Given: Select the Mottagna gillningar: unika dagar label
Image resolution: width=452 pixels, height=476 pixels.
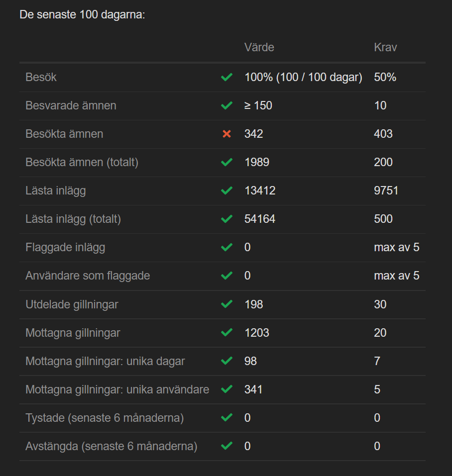Looking at the screenshot, I should [x=105, y=361].
